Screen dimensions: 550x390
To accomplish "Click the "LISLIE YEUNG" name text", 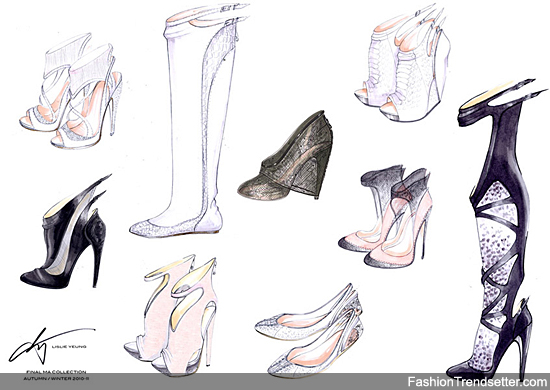I will tap(69, 347).
